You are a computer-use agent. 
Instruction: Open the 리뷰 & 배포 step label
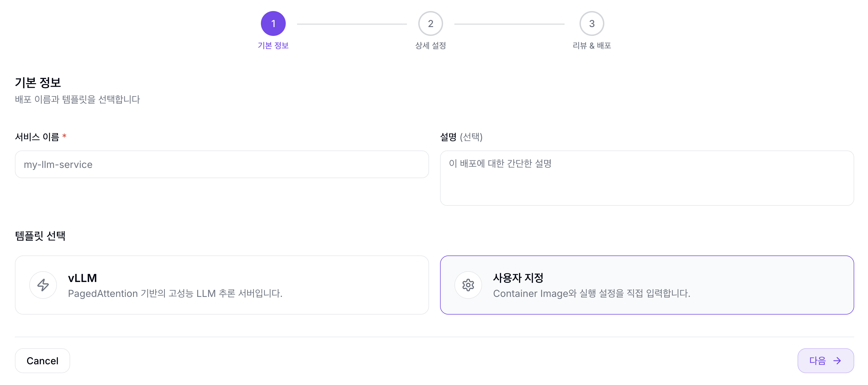(591, 46)
